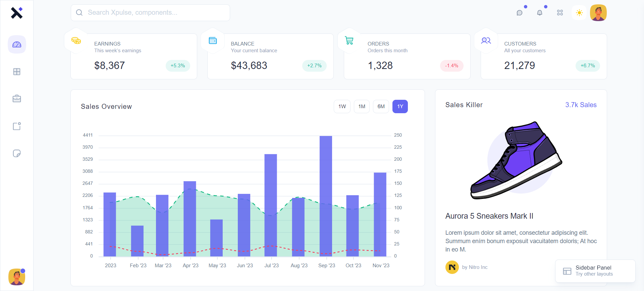Open the notifications bell icon

(540, 13)
